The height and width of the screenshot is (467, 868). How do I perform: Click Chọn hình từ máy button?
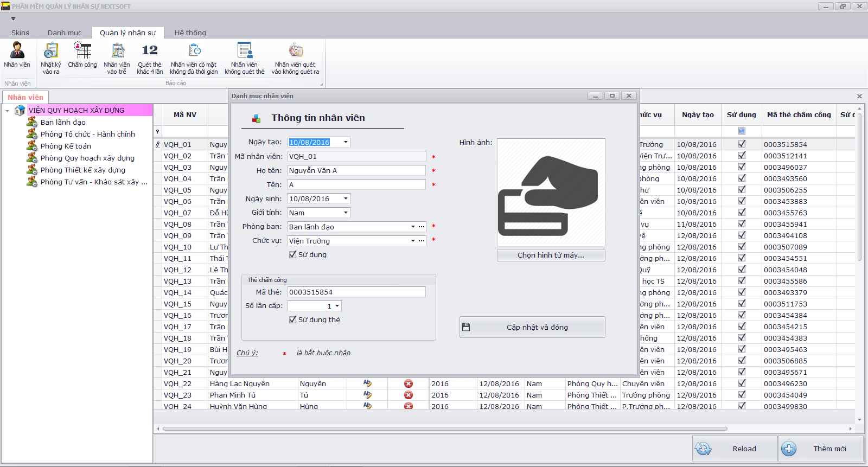point(551,255)
